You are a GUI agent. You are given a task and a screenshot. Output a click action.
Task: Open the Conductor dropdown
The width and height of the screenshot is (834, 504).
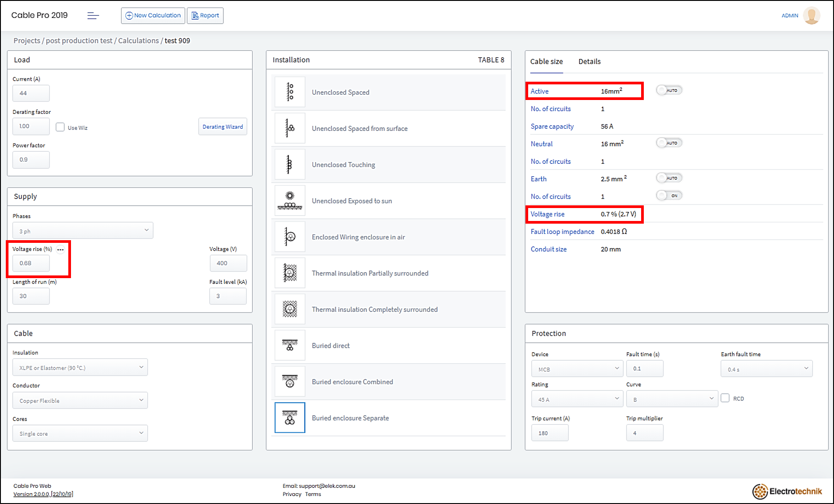pyautogui.click(x=80, y=400)
